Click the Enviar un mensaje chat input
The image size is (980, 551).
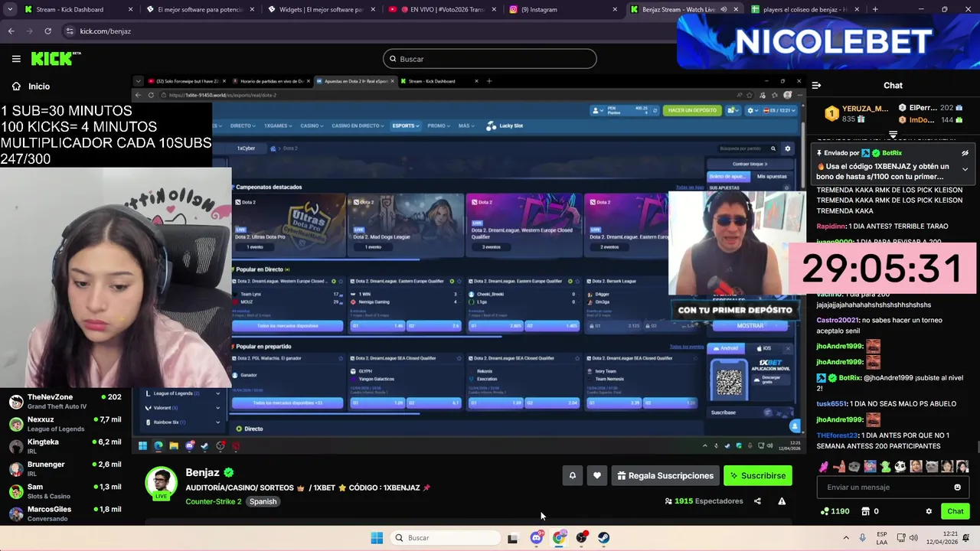[x=886, y=487]
